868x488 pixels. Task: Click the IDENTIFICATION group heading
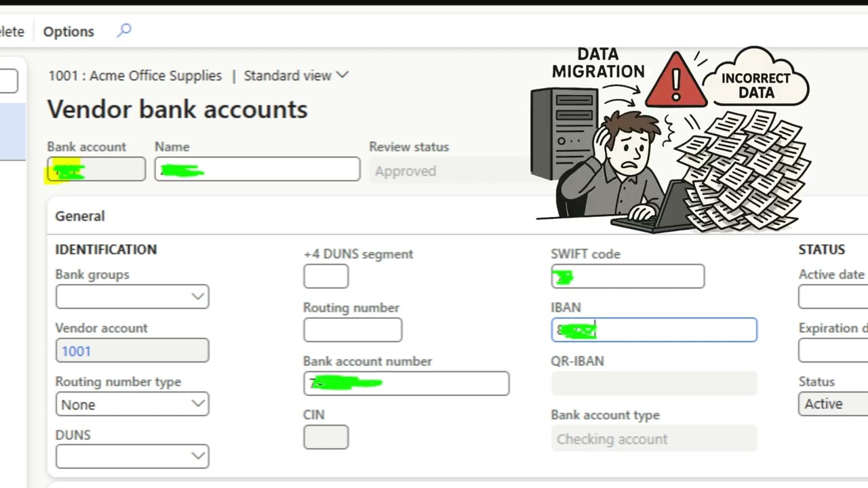click(x=106, y=249)
